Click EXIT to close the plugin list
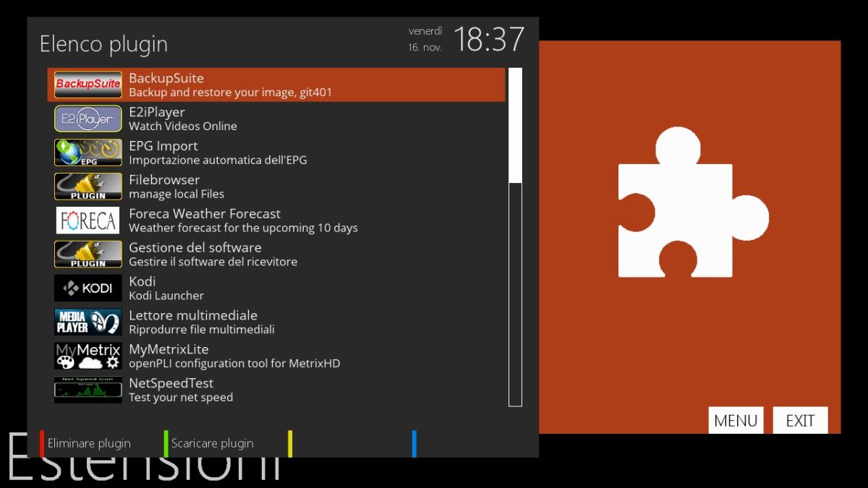This screenshot has width=868, height=488. tap(800, 420)
